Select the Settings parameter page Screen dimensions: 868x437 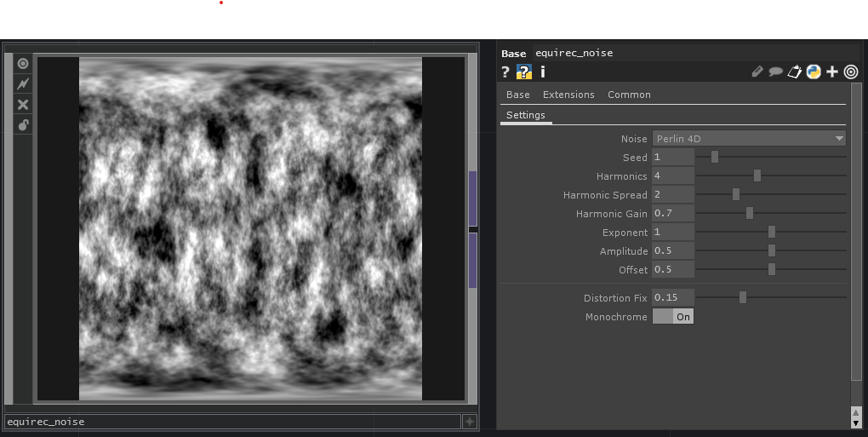pyautogui.click(x=525, y=115)
